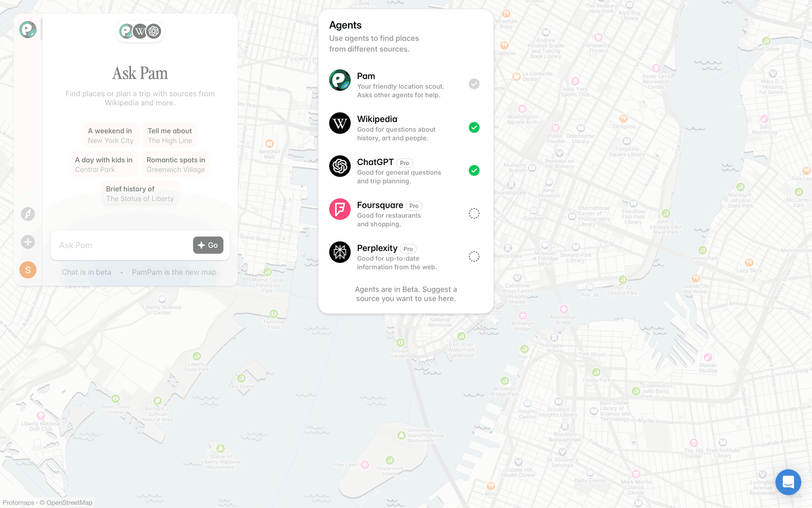Viewport: 812px width, 508px height.
Task: Click the Bosque Gardens map marker
Action: (x=401, y=342)
